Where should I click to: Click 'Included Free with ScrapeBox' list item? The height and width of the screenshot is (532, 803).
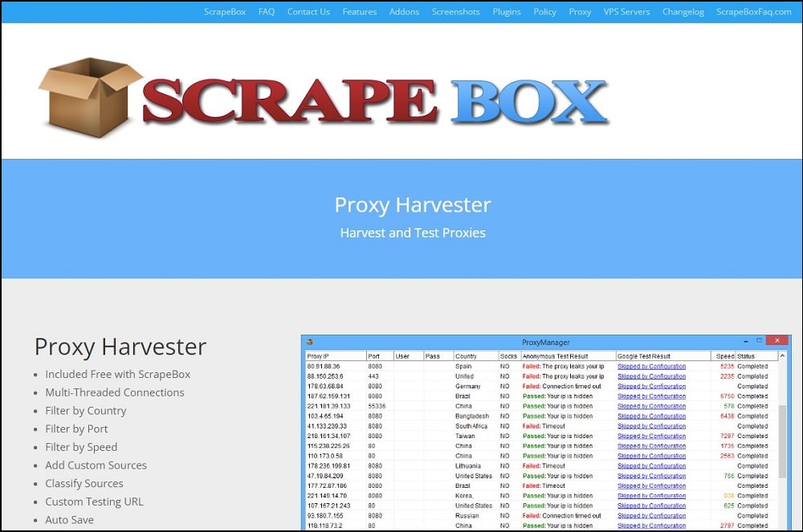point(118,375)
